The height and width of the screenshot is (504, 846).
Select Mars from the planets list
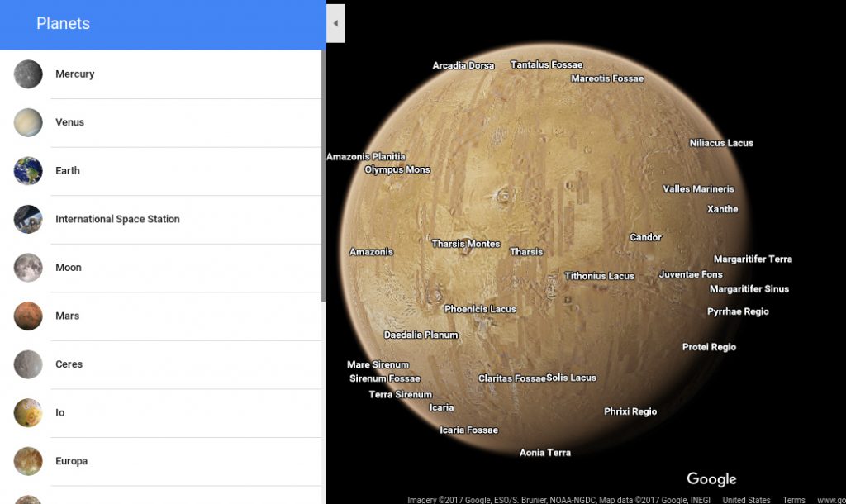(161, 316)
